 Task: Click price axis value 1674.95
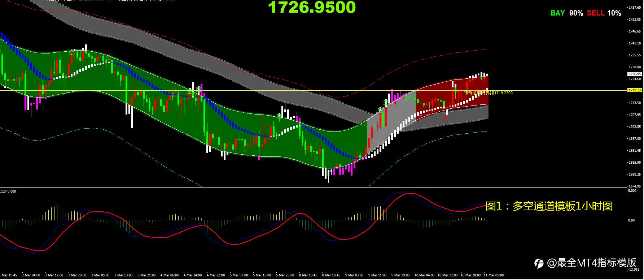635,186
